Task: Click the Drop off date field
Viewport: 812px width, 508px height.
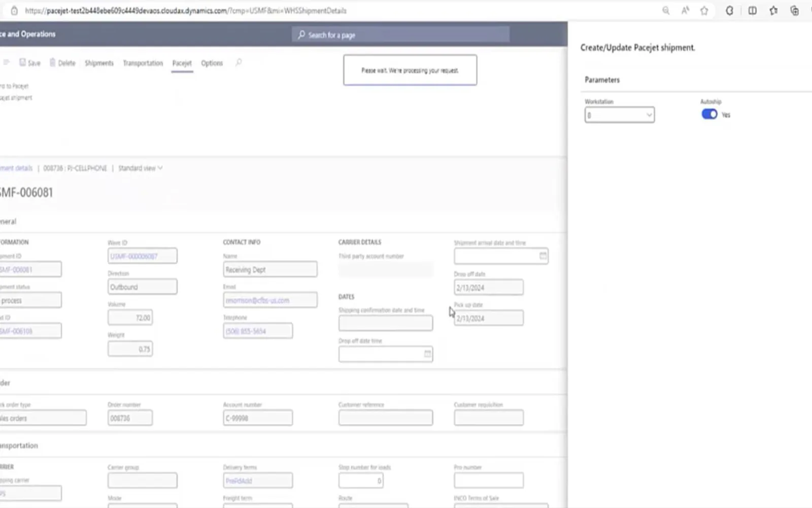Action: click(489, 288)
